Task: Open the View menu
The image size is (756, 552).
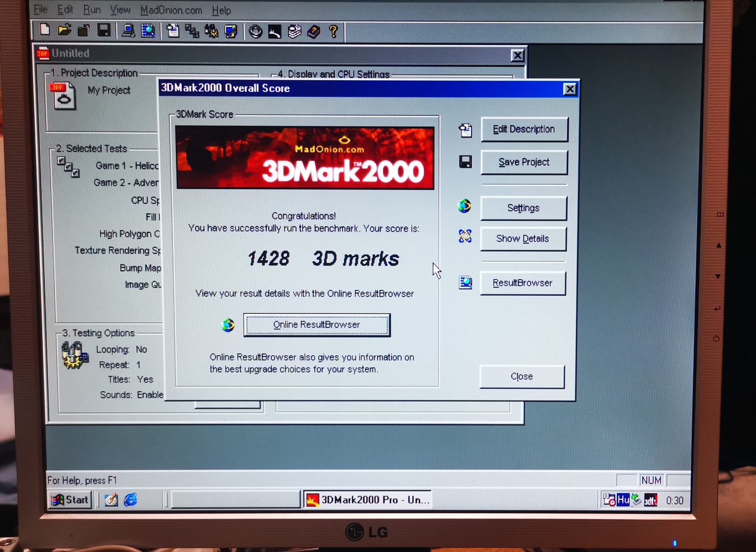Action: click(120, 10)
